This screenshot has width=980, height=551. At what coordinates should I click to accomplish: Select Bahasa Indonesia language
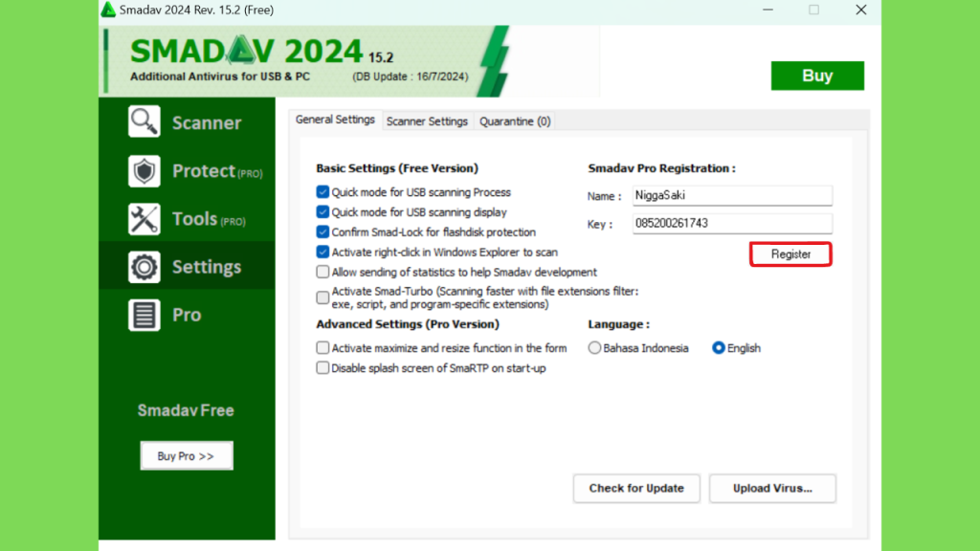(594, 348)
